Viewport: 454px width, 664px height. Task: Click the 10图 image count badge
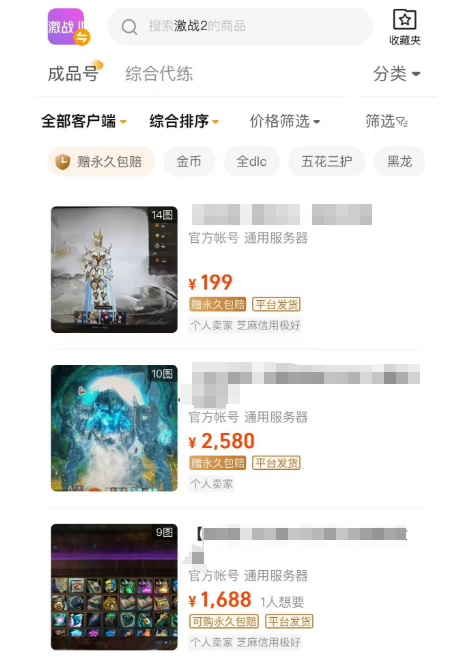point(162,374)
